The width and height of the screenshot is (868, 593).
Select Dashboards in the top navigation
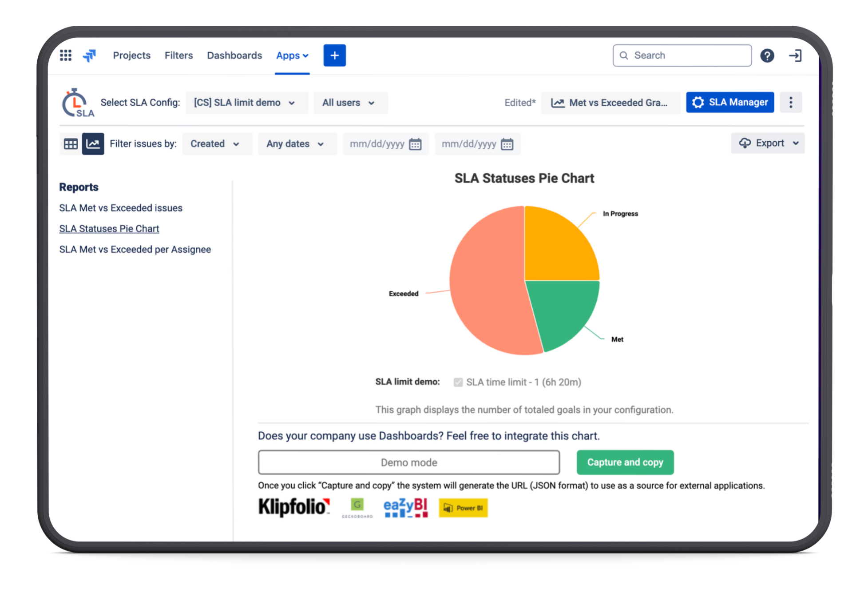tap(234, 55)
